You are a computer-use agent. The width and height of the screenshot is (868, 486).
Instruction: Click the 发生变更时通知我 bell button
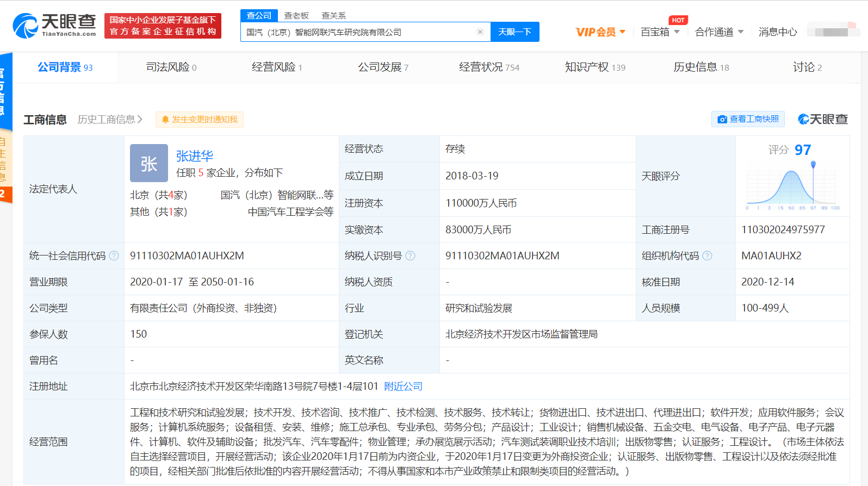pyautogui.click(x=200, y=120)
